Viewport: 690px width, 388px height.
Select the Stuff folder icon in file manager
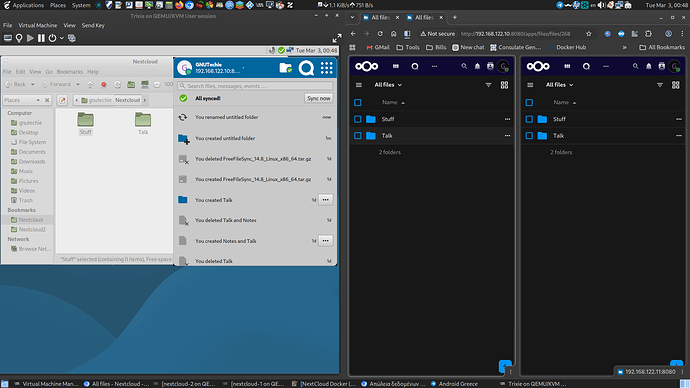click(85, 121)
